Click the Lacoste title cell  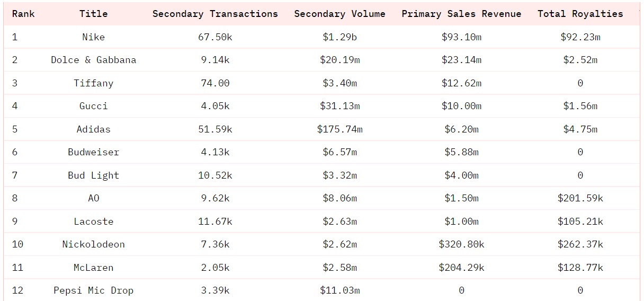[x=93, y=222]
